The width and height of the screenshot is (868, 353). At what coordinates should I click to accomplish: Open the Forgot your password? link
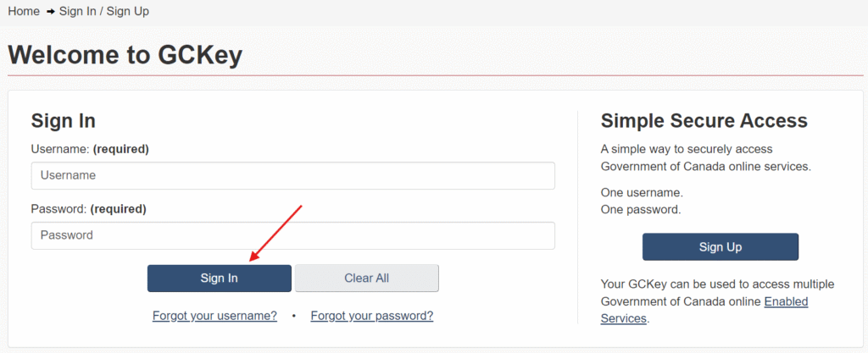pyautogui.click(x=372, y=316)
